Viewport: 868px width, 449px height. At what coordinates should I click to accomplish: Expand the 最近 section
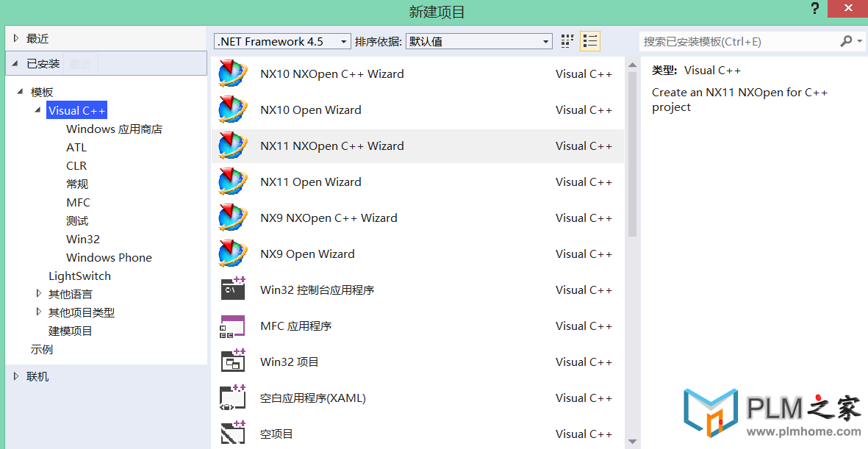point(16,38)
